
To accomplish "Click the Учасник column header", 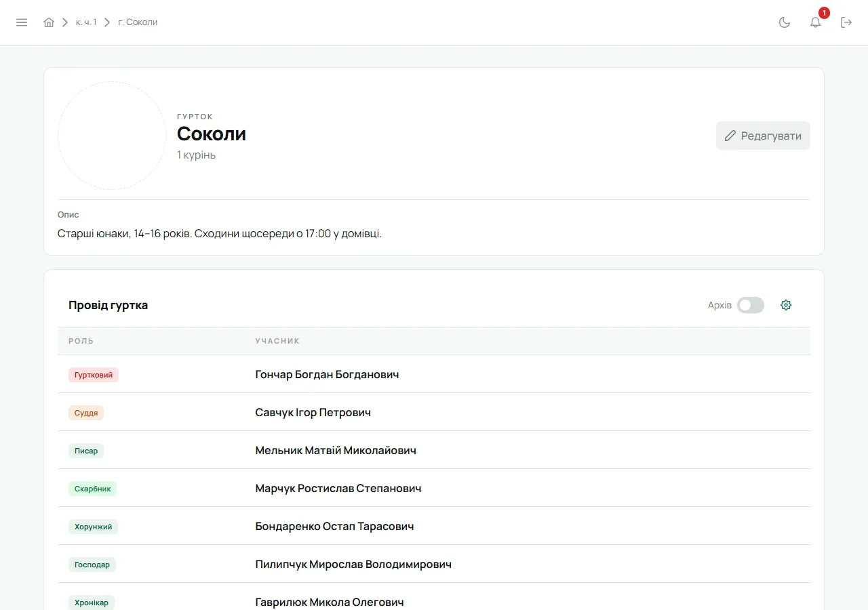I will (277, 341).
